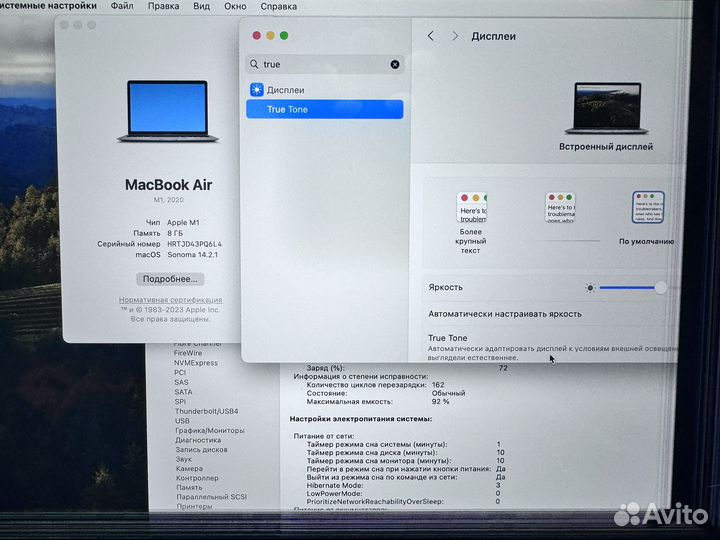The image size is (720, 540).
Task: Select NVMExpress in System Information sidebar
Action: coord(196,363)
